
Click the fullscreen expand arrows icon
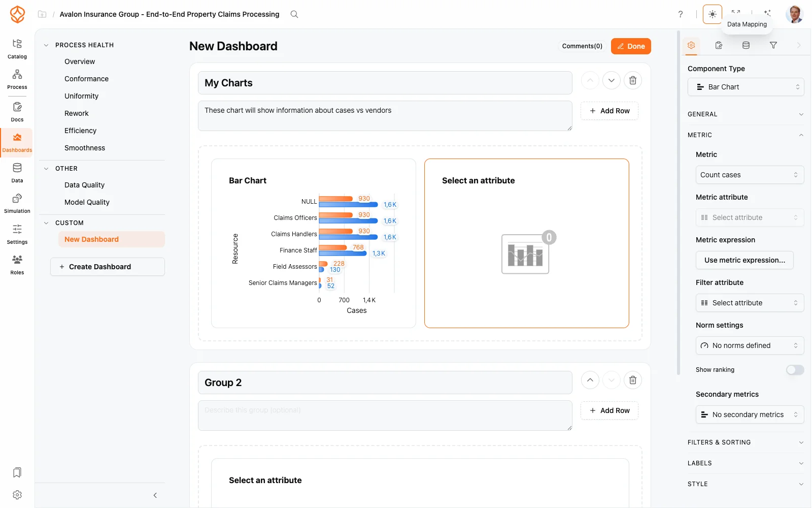736,12
